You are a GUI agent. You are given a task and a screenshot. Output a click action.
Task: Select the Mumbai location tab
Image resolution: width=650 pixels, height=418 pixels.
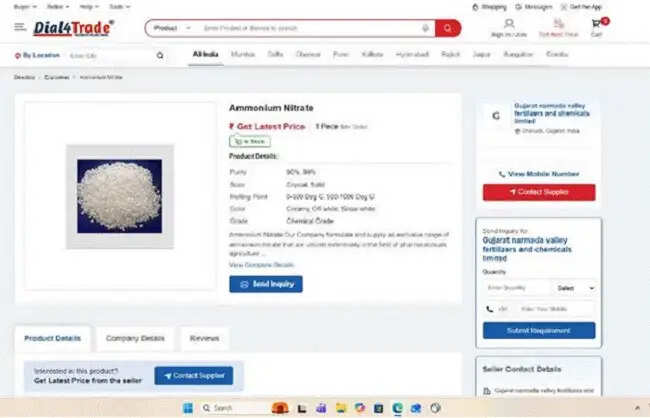tap(243, 54)
